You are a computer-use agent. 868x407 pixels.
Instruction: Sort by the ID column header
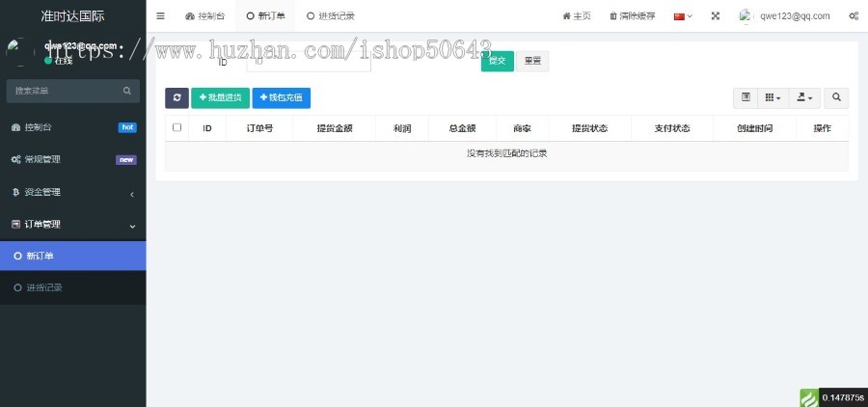point(207,128)
